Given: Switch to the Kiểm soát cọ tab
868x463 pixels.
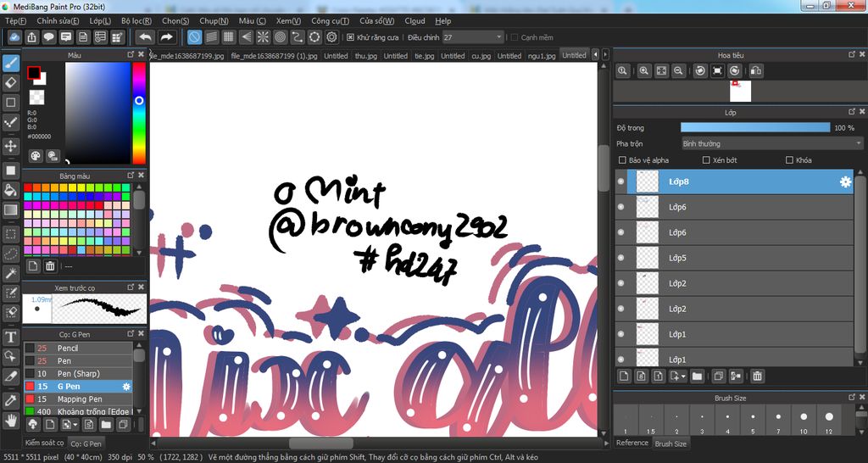Looking at the screenshot, I should pos(45,443).
